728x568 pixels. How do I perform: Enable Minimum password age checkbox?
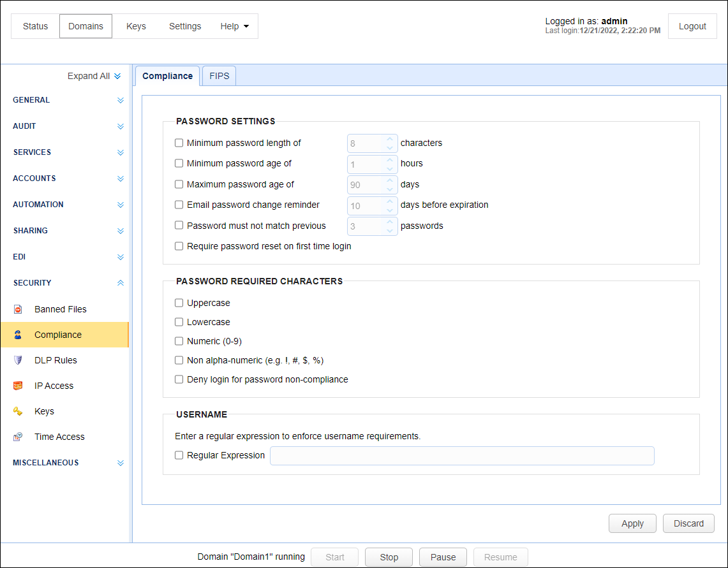(x=179, y=163)
